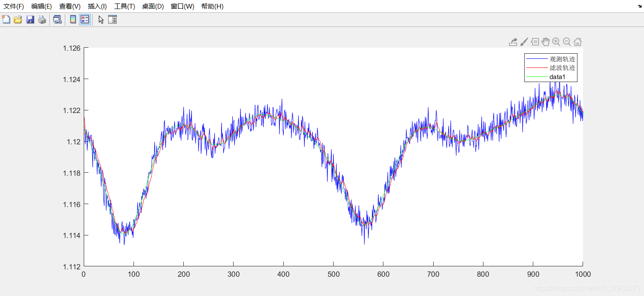Activate the Edit Plot arrow tool
This screenshot has height=296, width=644.
pos(101,19)
